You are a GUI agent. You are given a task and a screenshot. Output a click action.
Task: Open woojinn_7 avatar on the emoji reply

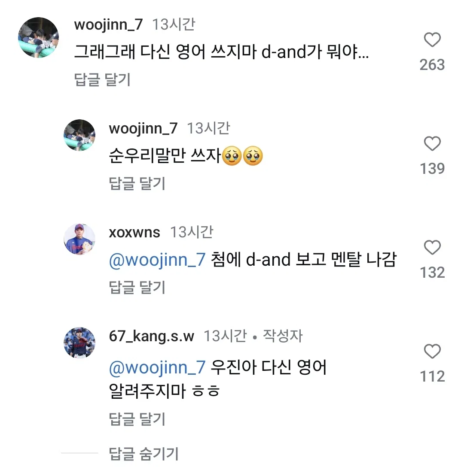79,135
